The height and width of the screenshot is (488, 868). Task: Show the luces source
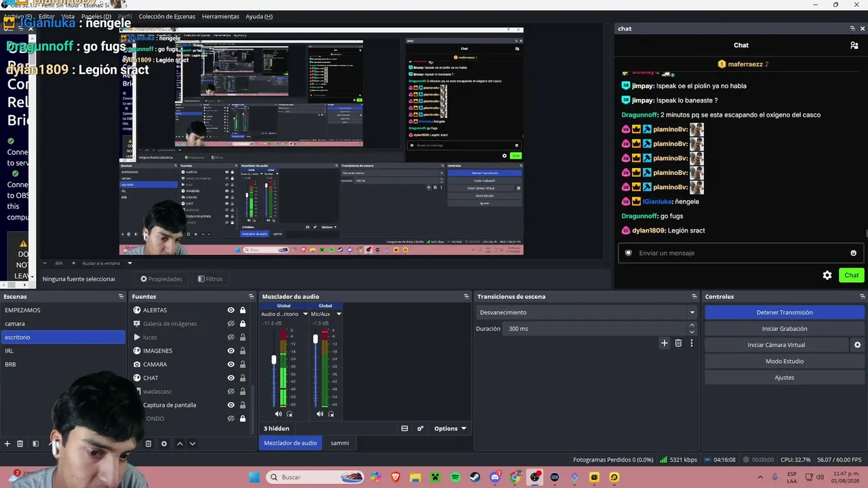pos(231,338)
